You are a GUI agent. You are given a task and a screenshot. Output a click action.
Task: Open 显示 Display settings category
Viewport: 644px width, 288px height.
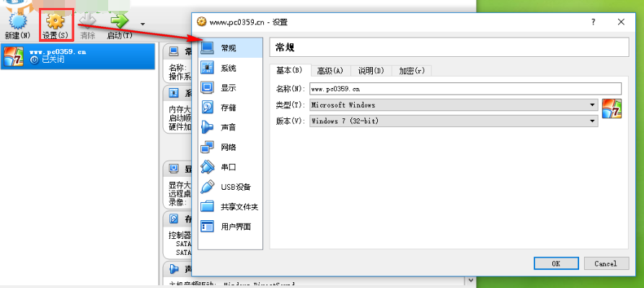coord(230,87)
